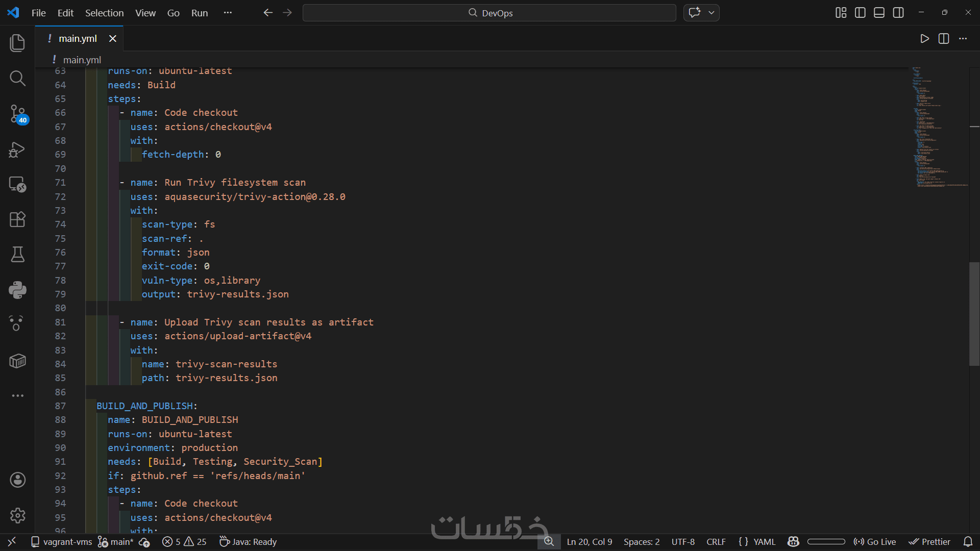Select the main.yml editor tab

pos(78,39)
